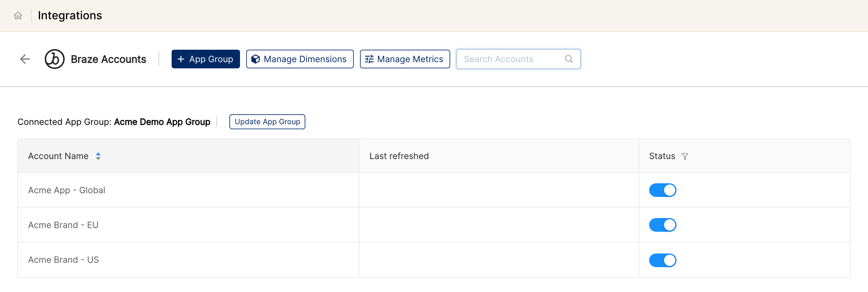Switch off Acme Brand - US status
The height and width of the screenshot is (292, 868).
(663, 260)
